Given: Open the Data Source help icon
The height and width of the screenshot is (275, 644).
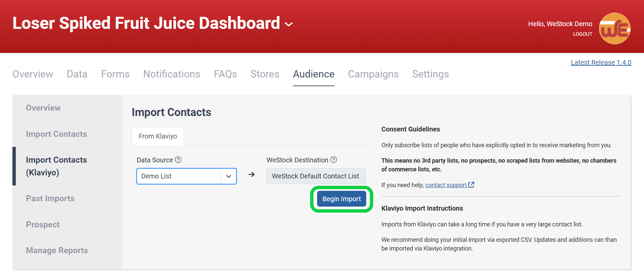Looking at the screenshot, I should coord(178,160).
